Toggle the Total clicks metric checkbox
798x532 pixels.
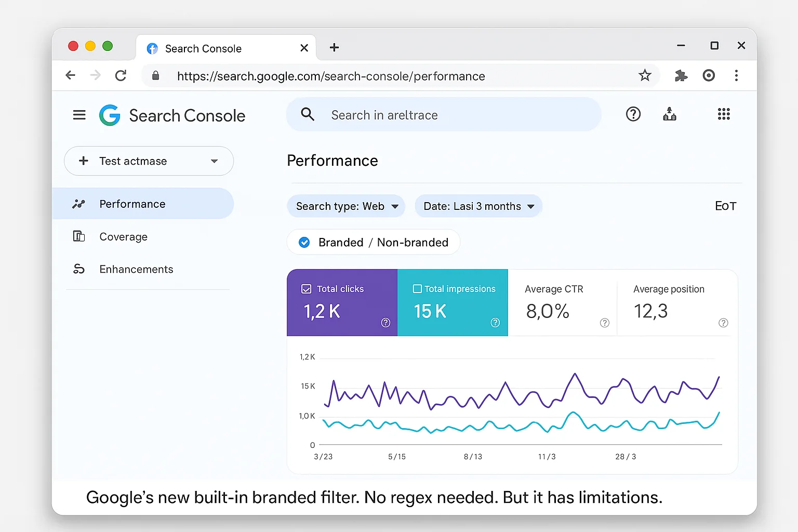click(x=308, y=288)
